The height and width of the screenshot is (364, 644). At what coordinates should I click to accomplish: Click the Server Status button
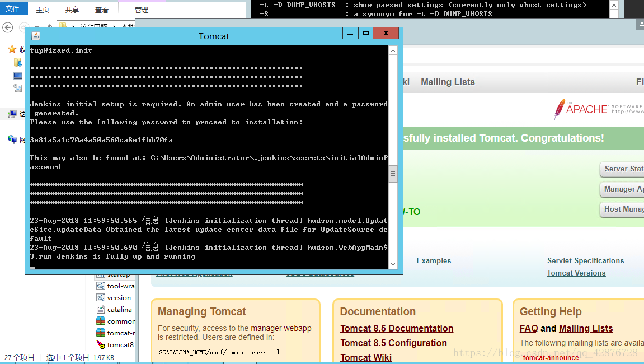[x=622, y=169]
